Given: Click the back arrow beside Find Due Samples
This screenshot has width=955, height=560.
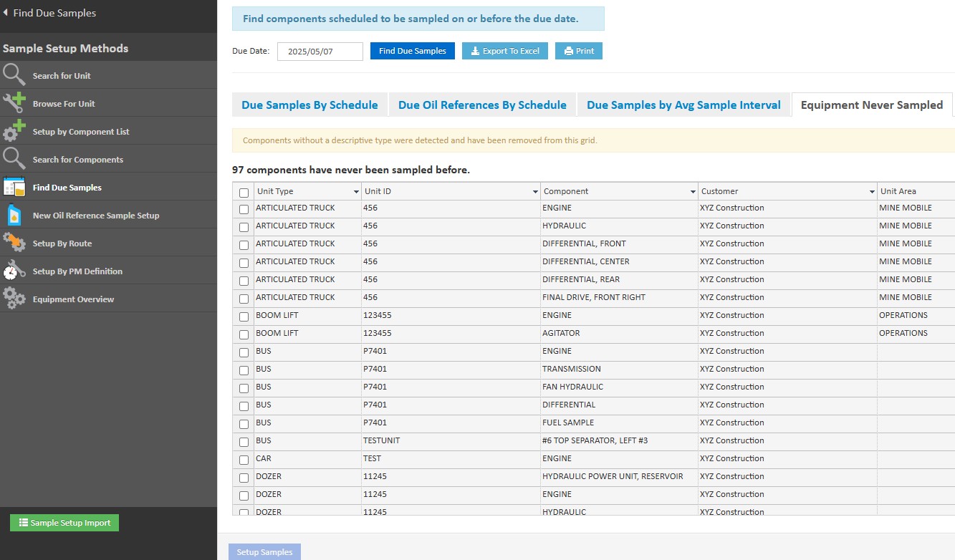Looking at the screenshot, I should pos(6,13).
